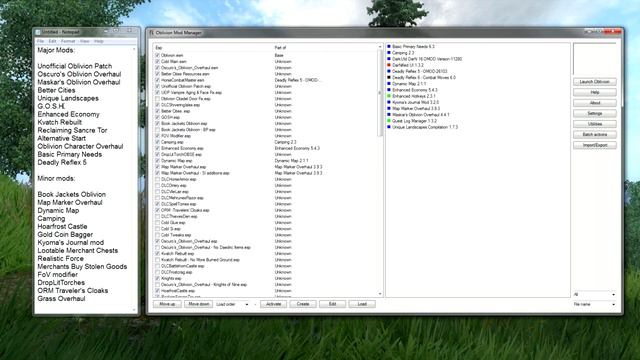Click the Move up button

coord(167,304)
